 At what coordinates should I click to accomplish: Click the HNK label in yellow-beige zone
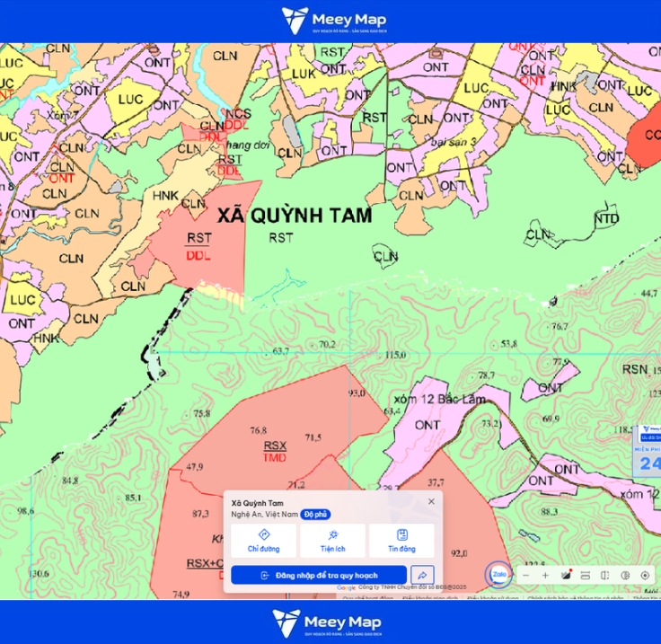coord(165,196)
